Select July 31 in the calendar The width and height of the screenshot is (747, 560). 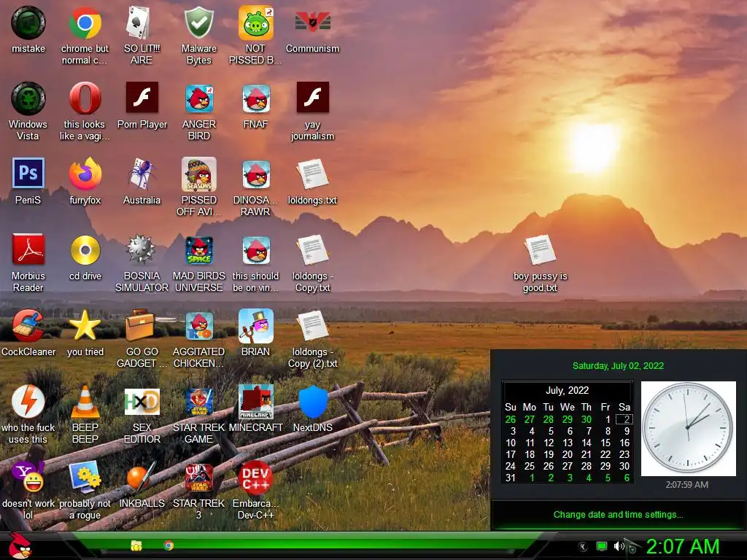(x=510, y=478)
